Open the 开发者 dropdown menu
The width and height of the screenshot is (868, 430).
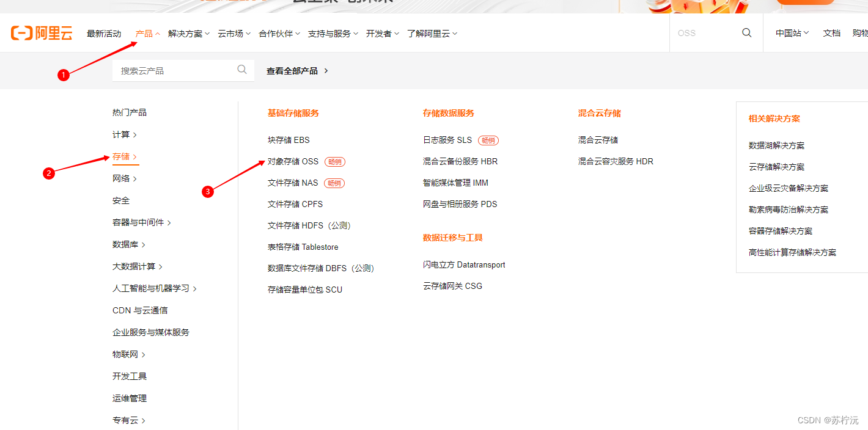click(x=383, y=34)
